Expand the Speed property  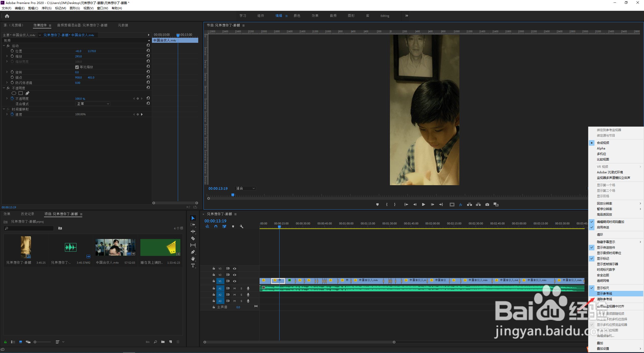tap(7, 114)
